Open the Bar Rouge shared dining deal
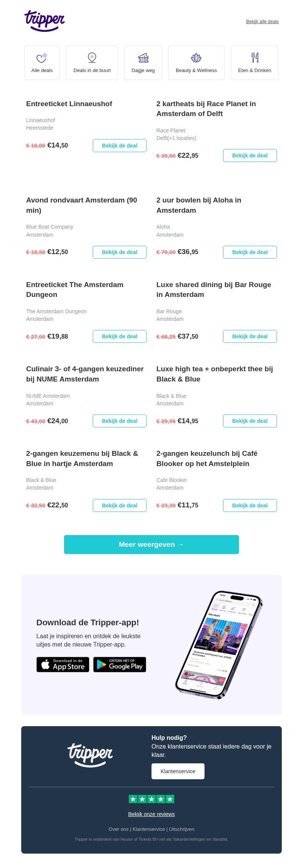The height and width of the screenshot is (868, 303). click(250, 336)
